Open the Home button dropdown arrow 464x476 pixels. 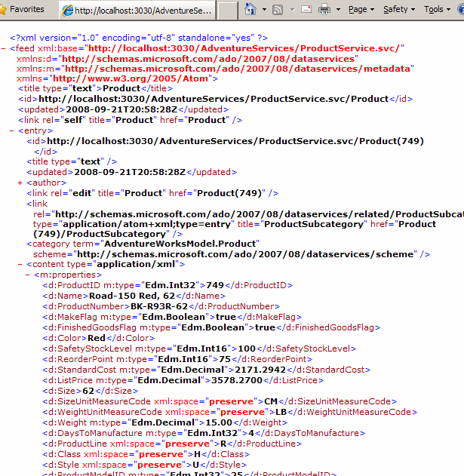tap(263, 10)
